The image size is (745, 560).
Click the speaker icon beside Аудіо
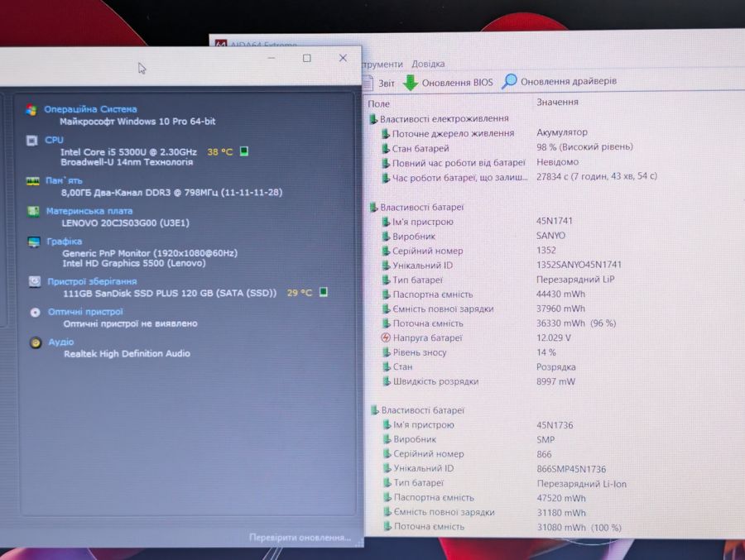click(36, 342)
